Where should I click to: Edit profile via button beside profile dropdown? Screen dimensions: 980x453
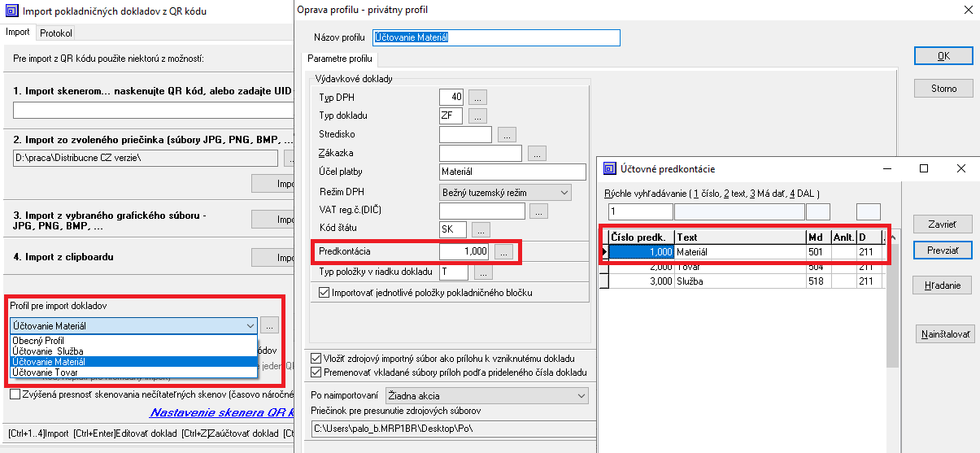270,325
